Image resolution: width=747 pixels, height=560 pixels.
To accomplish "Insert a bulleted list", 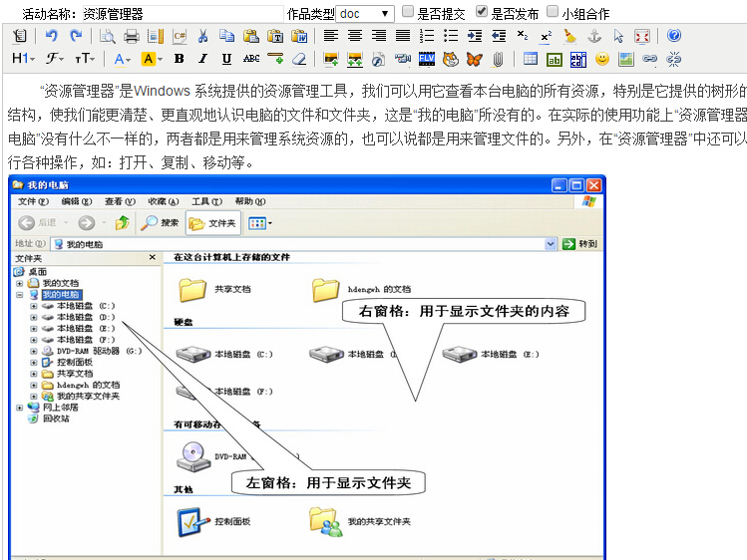I will click(x=451, y=36).
